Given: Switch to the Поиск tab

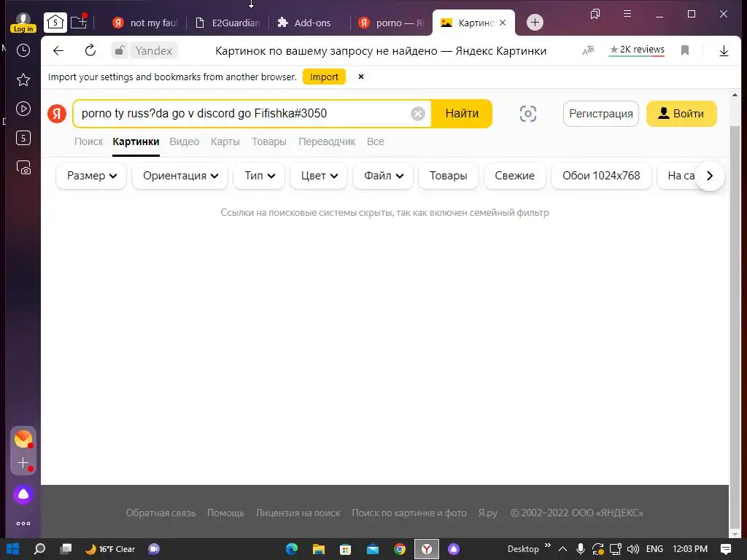Looking at the screenshot, I should 88,141.
